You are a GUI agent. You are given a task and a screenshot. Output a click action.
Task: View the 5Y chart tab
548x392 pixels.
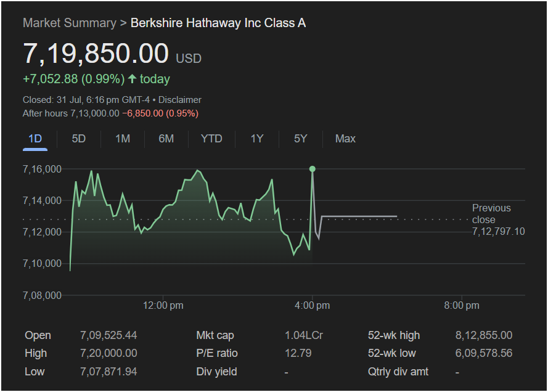pos(300,139)
